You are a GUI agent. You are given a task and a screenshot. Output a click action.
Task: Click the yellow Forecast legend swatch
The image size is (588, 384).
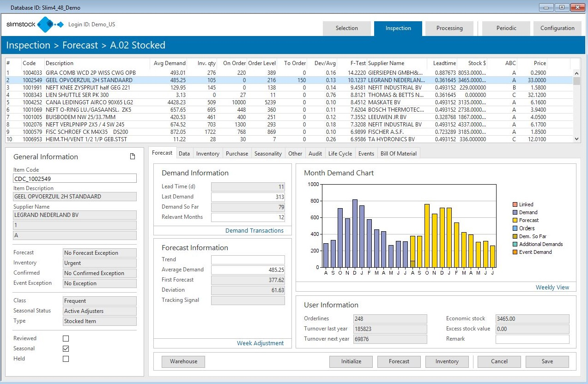pos(515,220)
